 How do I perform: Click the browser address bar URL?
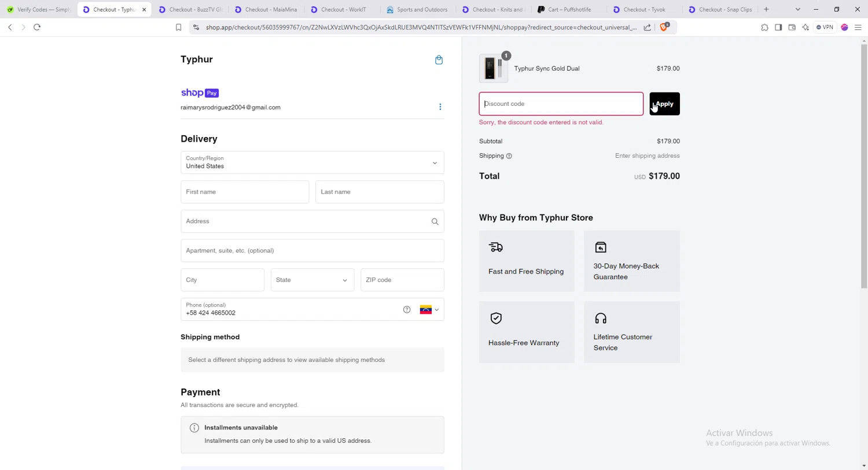(421, 27)
